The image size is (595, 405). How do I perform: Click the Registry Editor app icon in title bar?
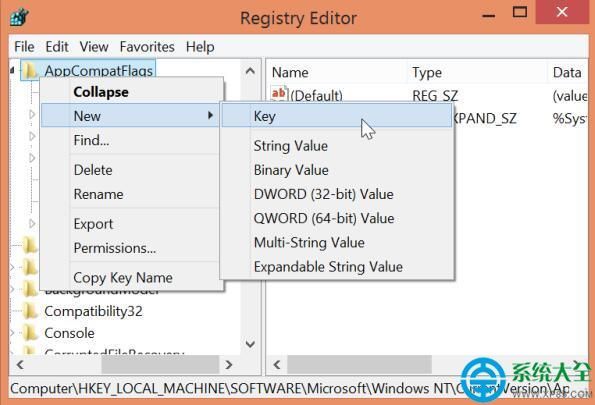pos(19,17)
